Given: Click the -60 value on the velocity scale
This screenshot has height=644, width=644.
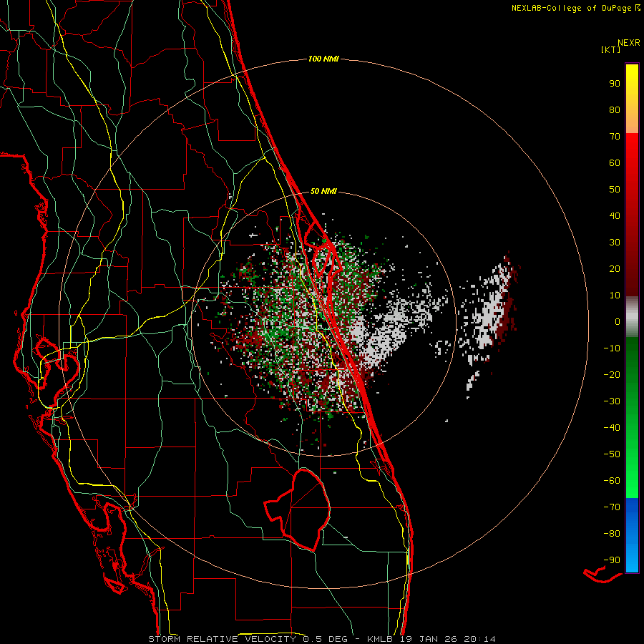Looking at the screenshot, I should click(x=612, y=481).
